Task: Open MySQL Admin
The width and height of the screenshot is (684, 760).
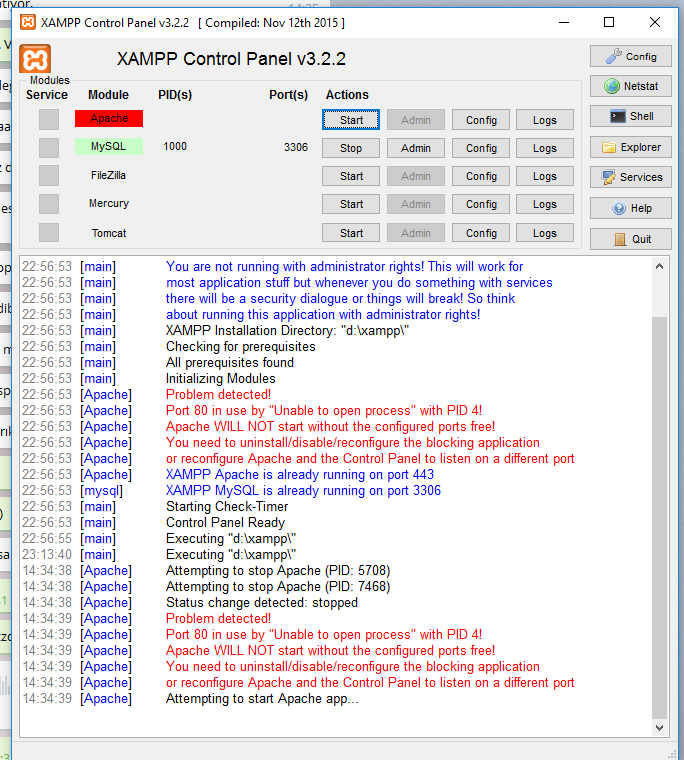Action: click(x=415, y=148)
